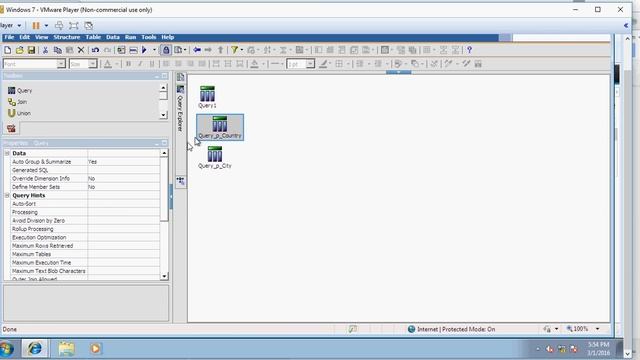This screenshot has width=640, height=360.
Task: Pick Query item in Toolbox
Action: coord(20,91)
